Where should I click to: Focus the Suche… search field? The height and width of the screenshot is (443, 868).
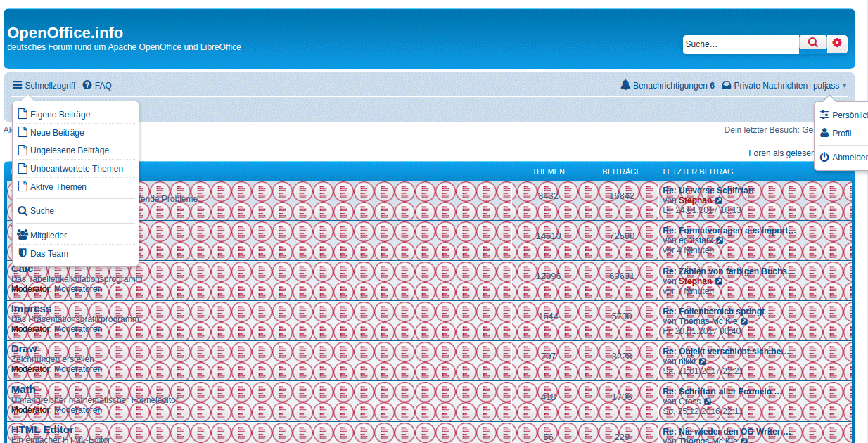[741, 44]
